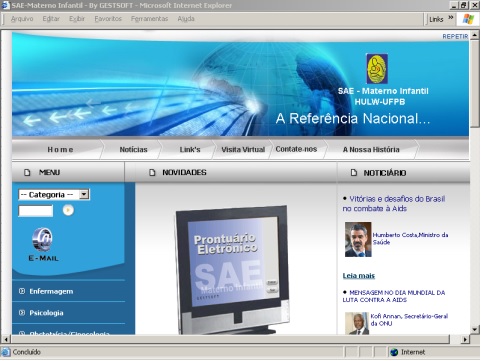Click the E-Mail @ icon
This screenshot has width=481, height=361.
click(x=42, y=239)
